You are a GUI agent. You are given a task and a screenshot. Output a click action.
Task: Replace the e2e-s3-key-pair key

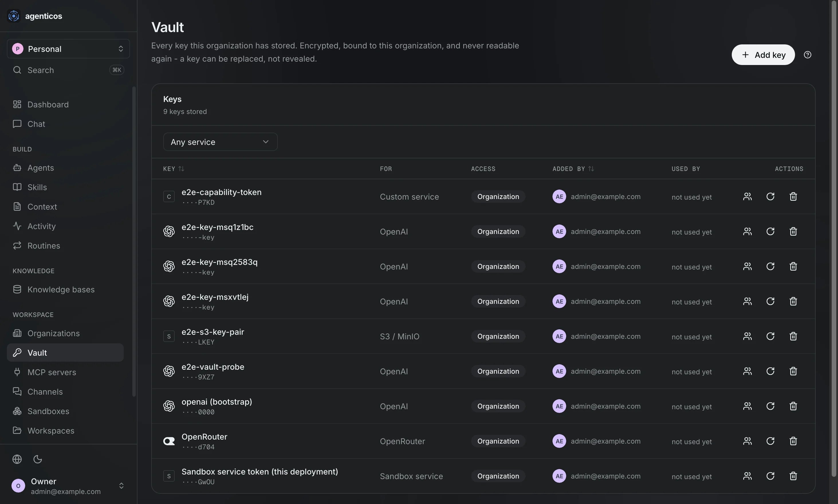tap(770, 336)
